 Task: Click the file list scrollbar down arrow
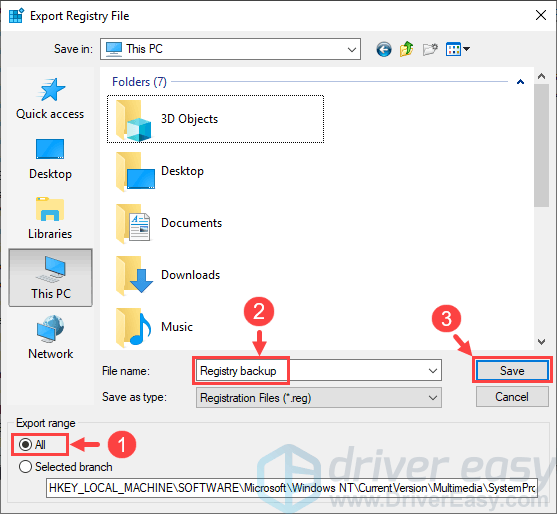[x=541, y=342]
